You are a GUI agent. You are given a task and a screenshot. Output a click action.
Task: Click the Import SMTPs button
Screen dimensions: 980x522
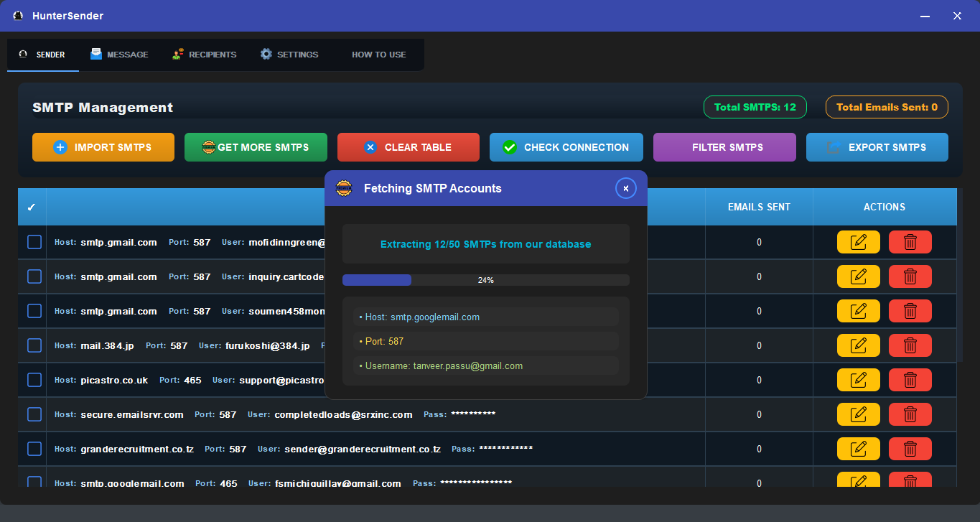click(x=103, y=147)
